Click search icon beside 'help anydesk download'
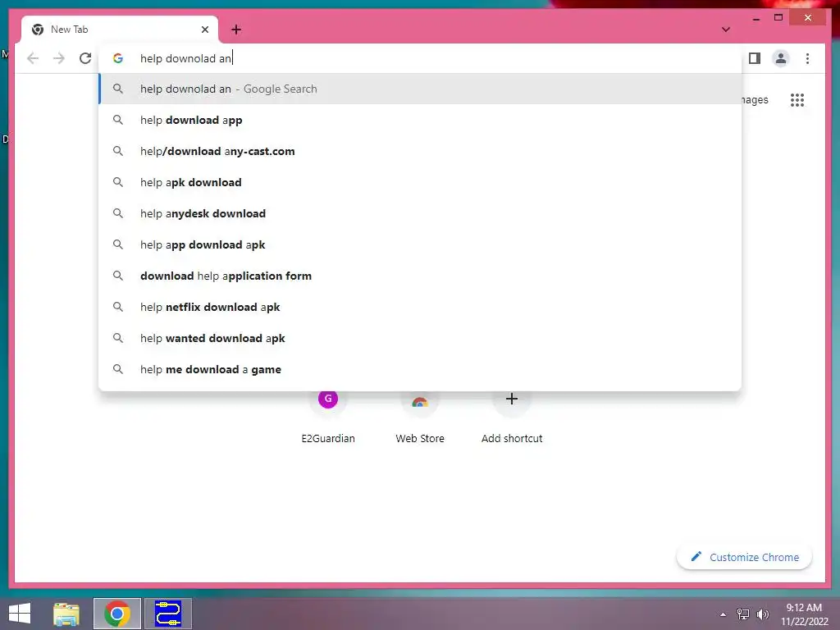Image resolution: width=840 pixels, height=630 pixels. click(118, 213)
